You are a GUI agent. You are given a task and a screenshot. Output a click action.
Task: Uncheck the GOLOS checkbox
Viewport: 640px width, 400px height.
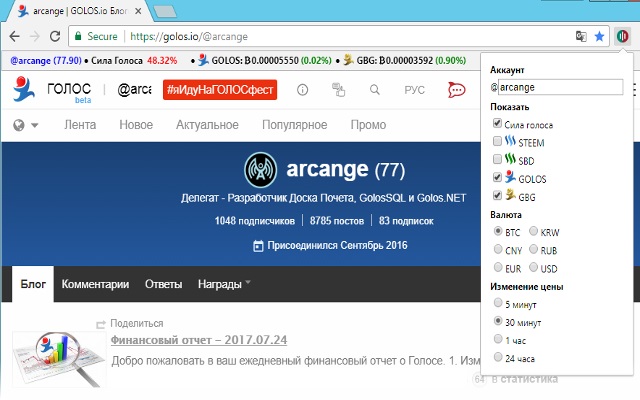497,177
